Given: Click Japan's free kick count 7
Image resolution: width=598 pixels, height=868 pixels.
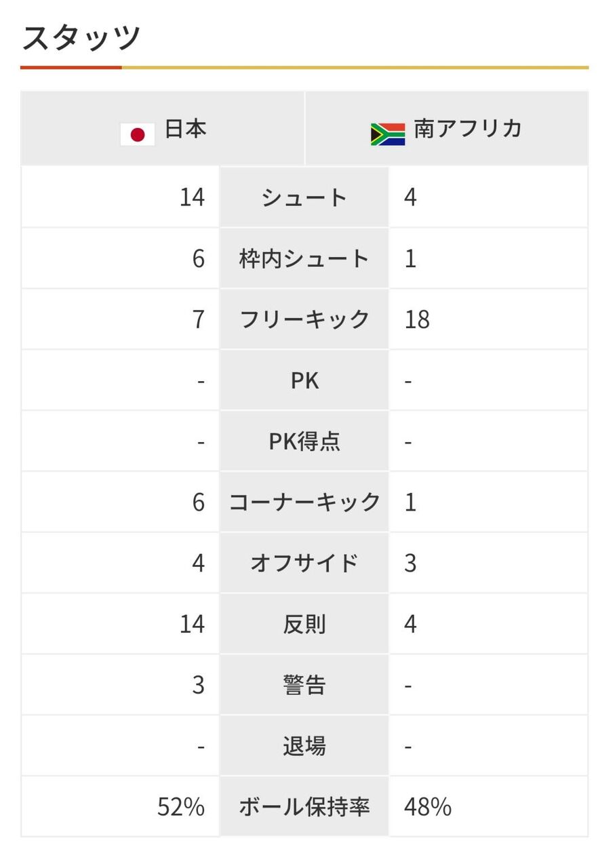Looking at the screenshot, I should tap(198, 319).
